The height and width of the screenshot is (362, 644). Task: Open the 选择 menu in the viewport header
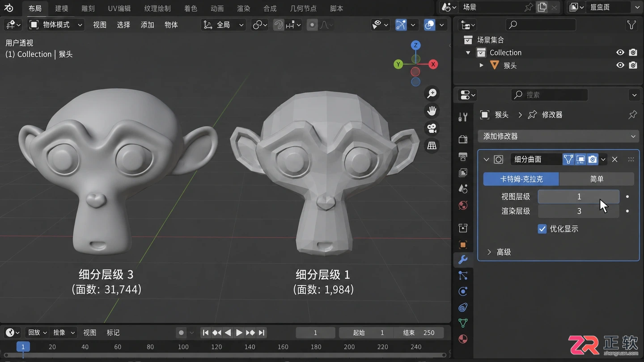123,25
